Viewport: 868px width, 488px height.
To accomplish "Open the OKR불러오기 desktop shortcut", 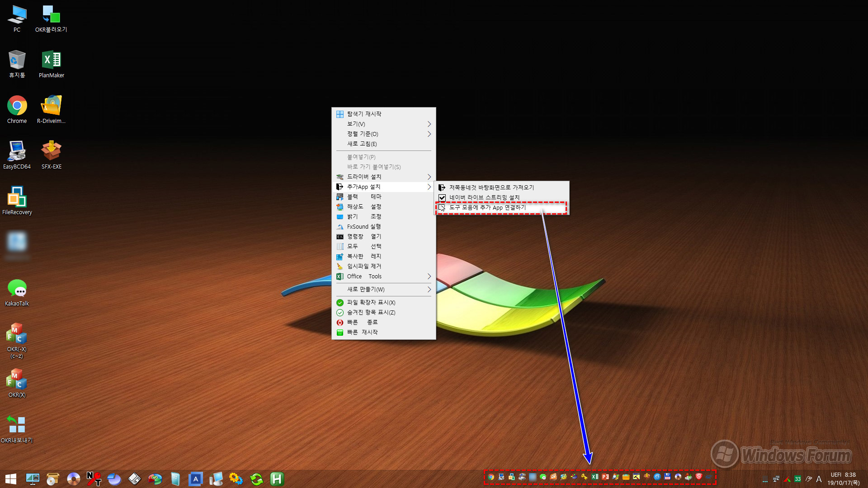I will point(51,19).
